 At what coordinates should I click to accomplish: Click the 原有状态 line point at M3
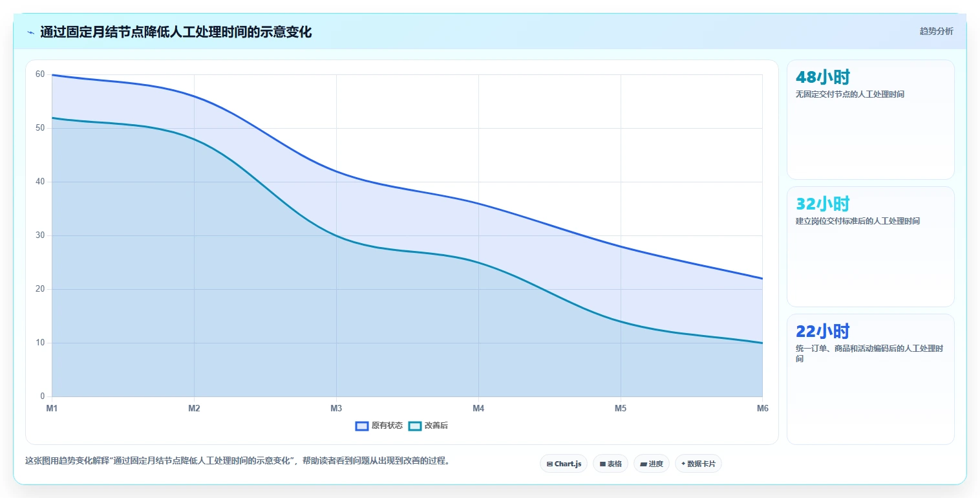pos(336,171)
